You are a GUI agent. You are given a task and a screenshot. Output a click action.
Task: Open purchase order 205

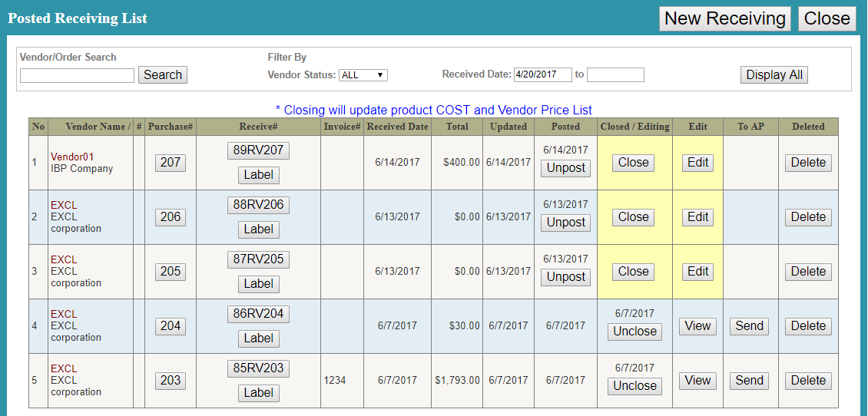(171, 272)
